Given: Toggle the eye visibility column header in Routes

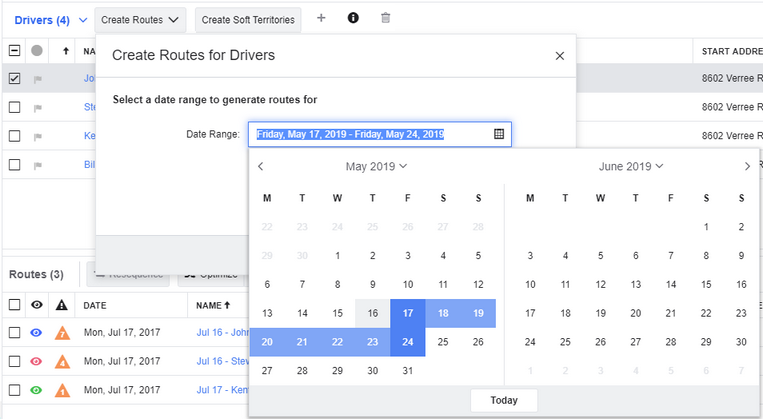Looking at the screenshot, I should 36,305.
